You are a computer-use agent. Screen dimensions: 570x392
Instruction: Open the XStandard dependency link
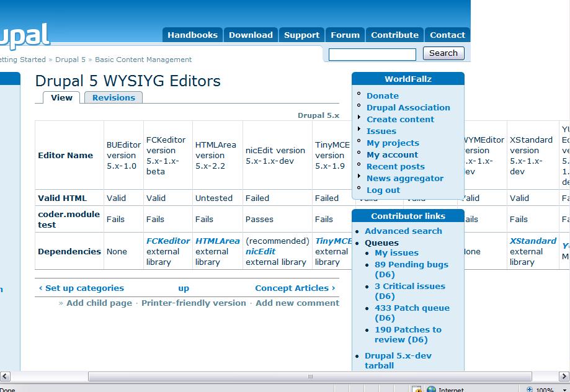click(533, 241)
